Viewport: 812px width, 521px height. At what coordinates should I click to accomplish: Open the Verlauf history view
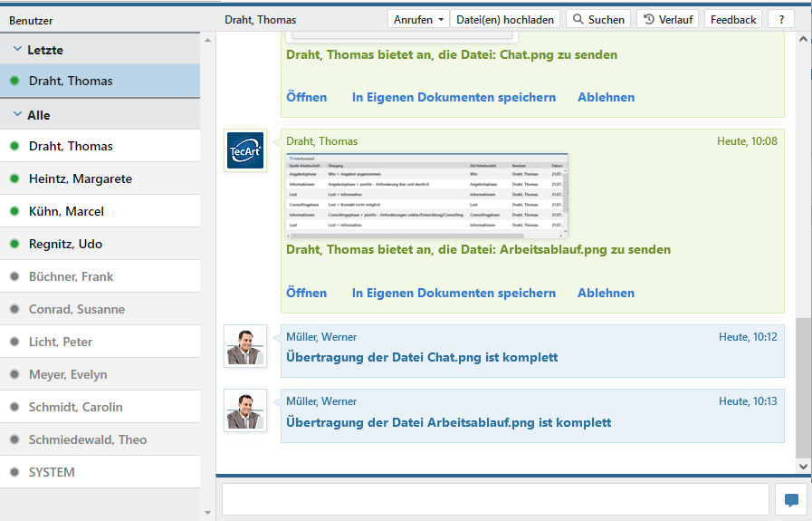(667, 19)
